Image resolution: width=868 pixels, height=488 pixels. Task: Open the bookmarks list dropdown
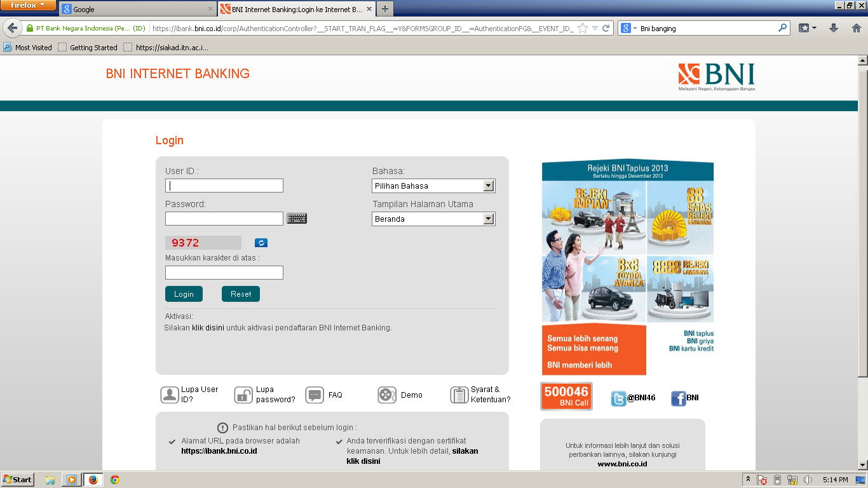(808, 28)
